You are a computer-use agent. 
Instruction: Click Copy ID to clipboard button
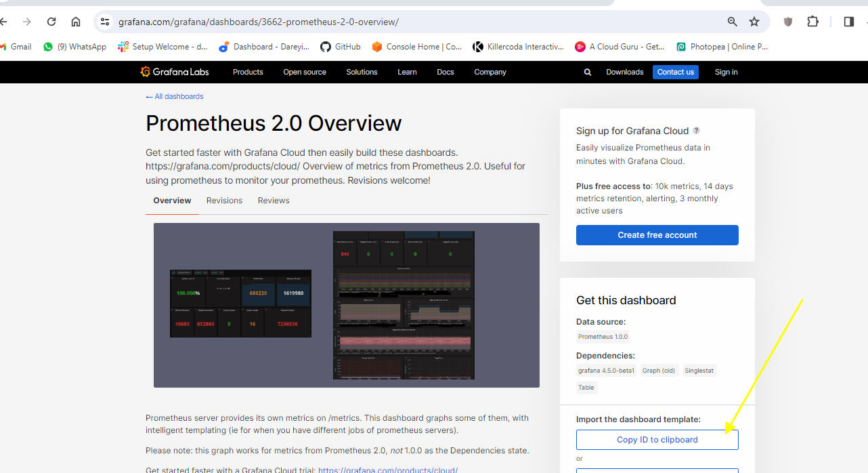pyautogui.click(x=657, y=440)
